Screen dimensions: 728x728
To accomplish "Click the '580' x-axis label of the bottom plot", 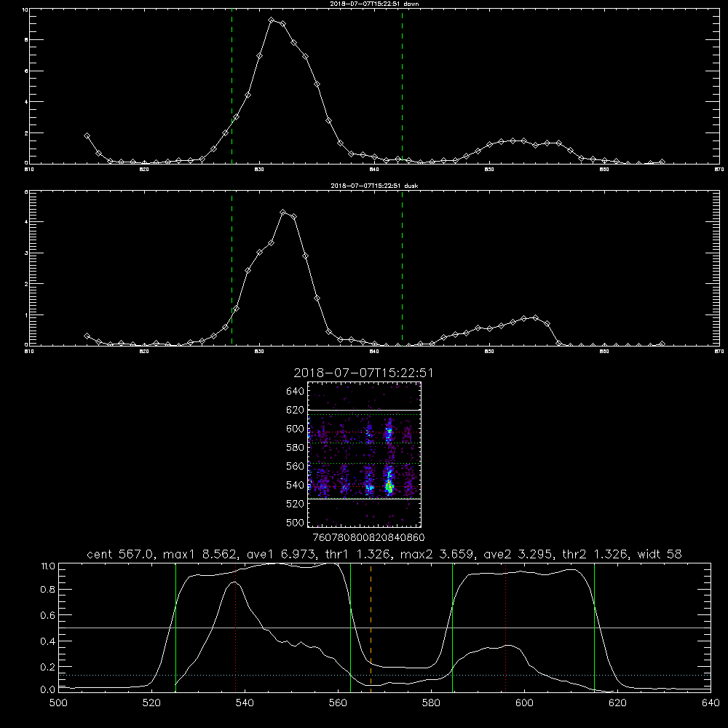I will (x=431, y=703).
